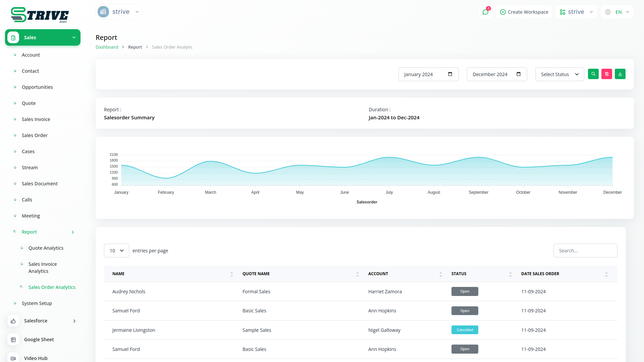Screen dimensions: 644x362
Task: Open calendar picker for December 2024
Action: (x=519, y=74)
